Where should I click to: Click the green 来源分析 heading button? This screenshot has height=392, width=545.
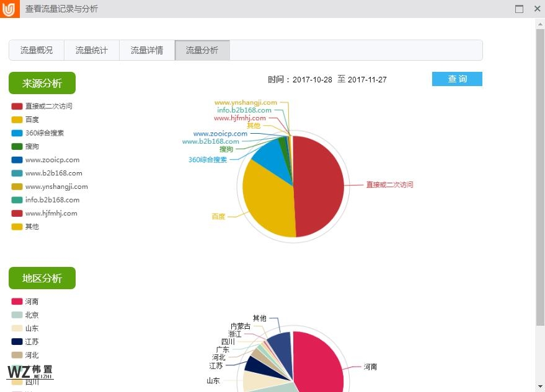42,83
